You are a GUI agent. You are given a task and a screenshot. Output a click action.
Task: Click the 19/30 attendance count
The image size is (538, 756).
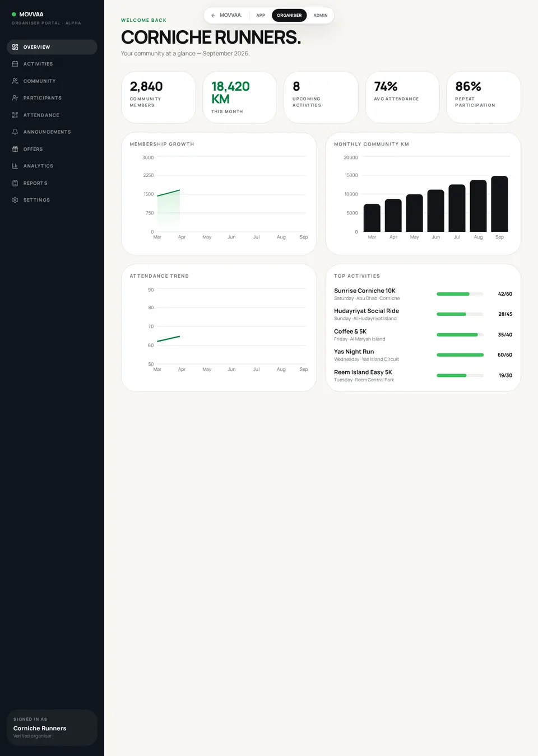[x=505, y=375]
